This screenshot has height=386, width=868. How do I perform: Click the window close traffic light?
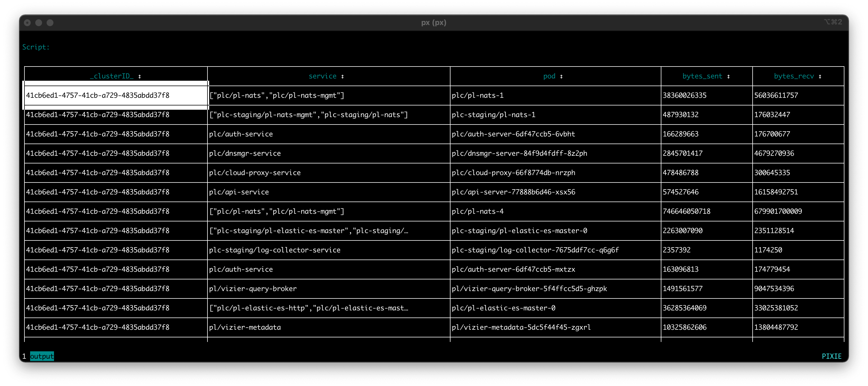click(x=28, y=22)
